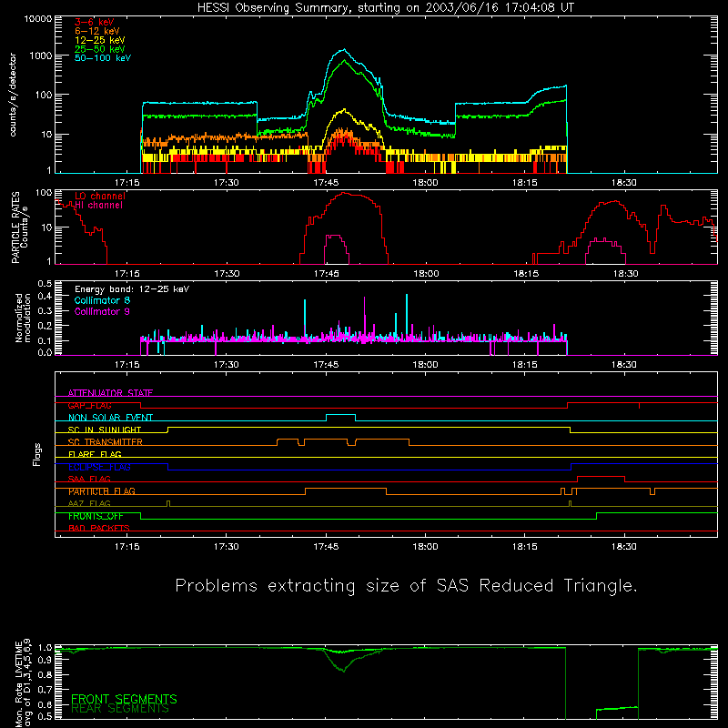This screenshot has width=728, height=728.
Task: Click the 18:30 tick under the particle rates plot
Action: tap(625, 274)
